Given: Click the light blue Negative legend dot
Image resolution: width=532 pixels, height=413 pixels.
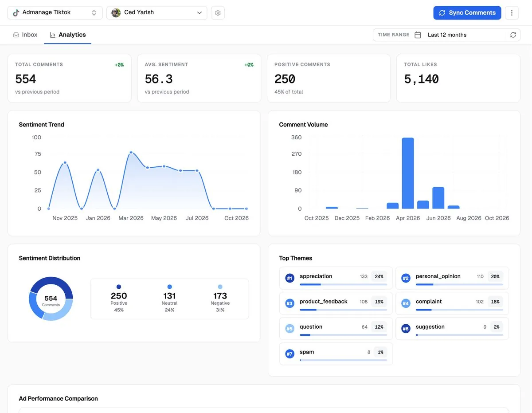Looking at the screenshot, I should click(220, 287).
